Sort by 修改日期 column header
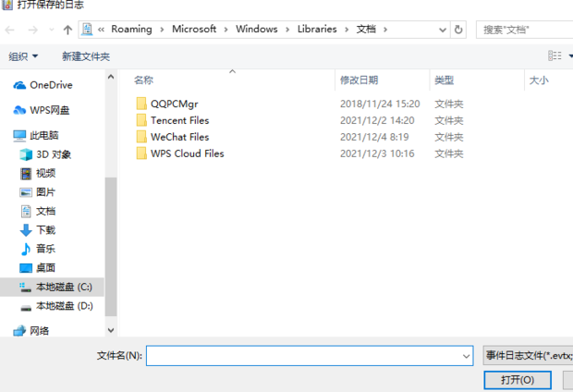Image resolution: width=573 pixels, height=392 pixels. (359, 80)
